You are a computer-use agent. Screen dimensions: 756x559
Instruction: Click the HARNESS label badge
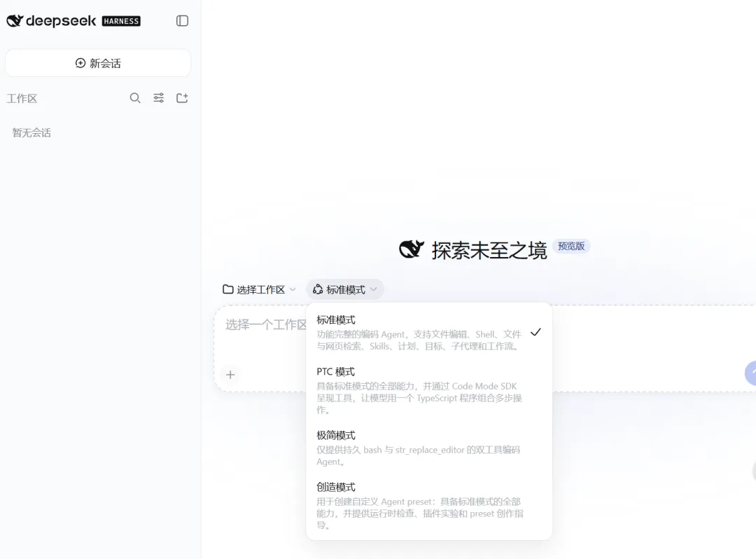click(122, 21)
